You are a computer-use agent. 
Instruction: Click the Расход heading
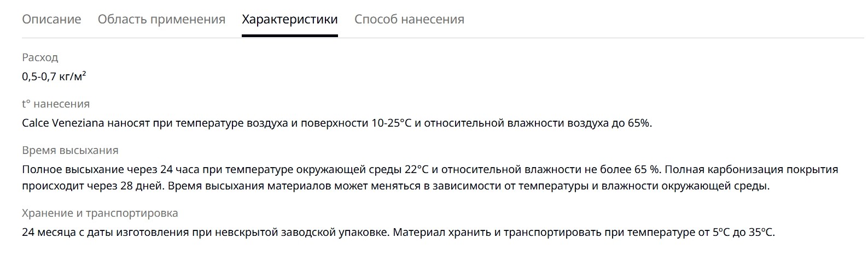click(x=40, y=57)
